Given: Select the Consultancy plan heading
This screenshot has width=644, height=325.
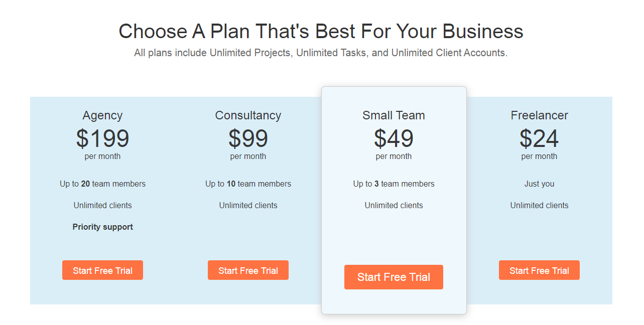Looking at the screenshot, I should coord(248,115).
